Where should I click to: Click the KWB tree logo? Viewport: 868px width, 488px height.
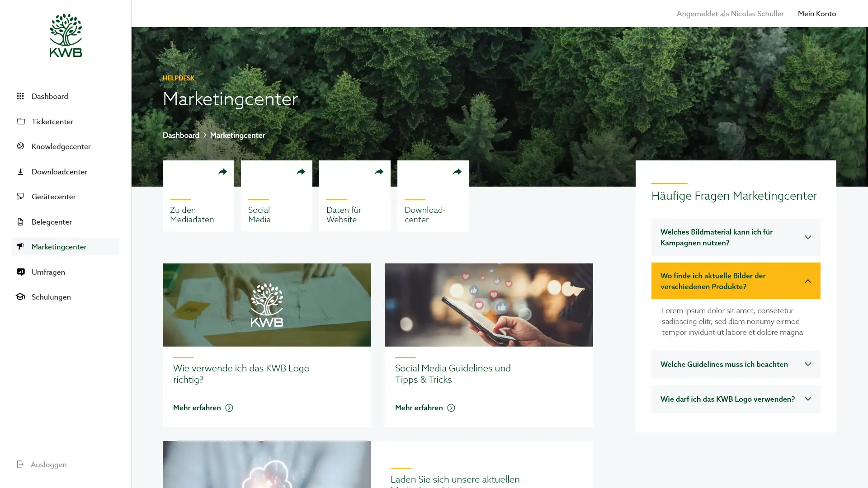pyautogui.click(x=66, y=35)
